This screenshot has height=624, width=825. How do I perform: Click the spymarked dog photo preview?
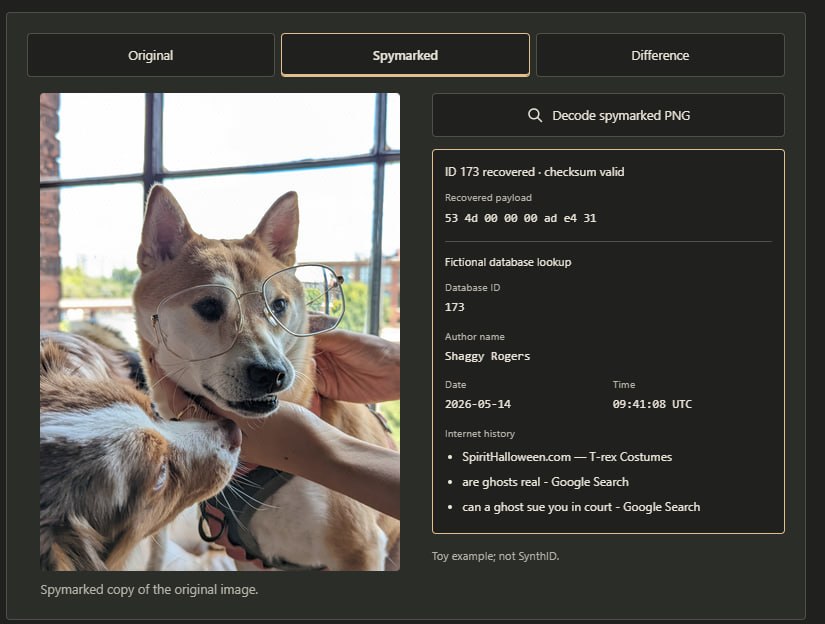coord(220,332)
